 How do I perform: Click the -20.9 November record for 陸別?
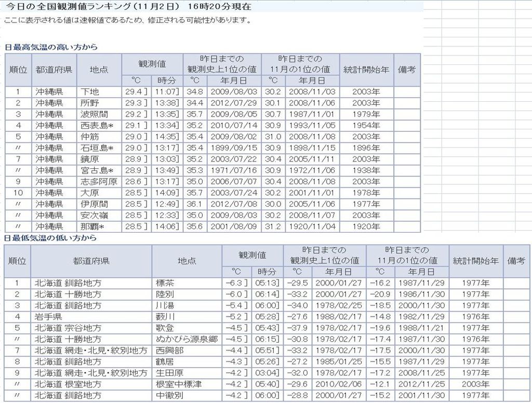(x=380, y=294)
